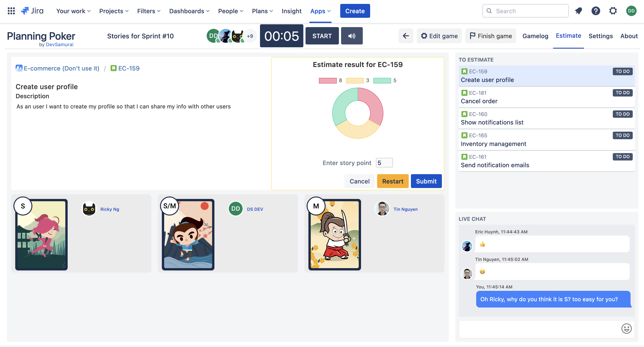
Task: Open the help question mark icon
Action: tap(595, 11)
